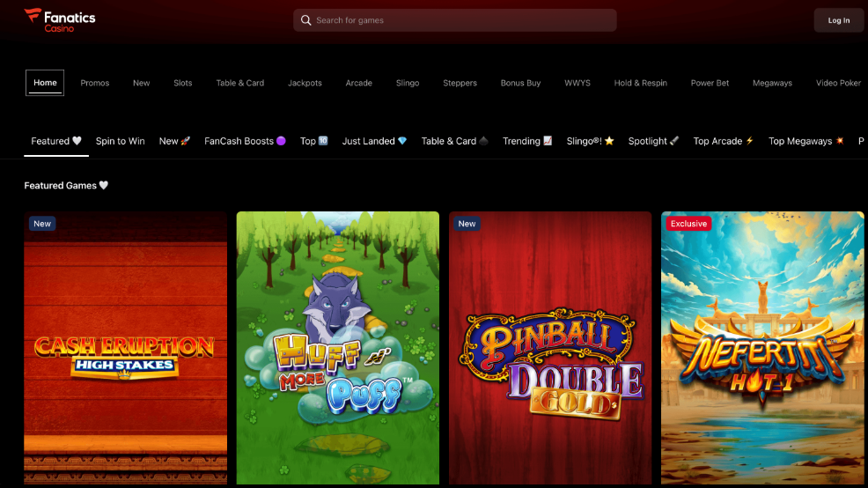868x488 pixels.
Task: Open Cash Eruption High Stakes game
Action: point(125,348)
